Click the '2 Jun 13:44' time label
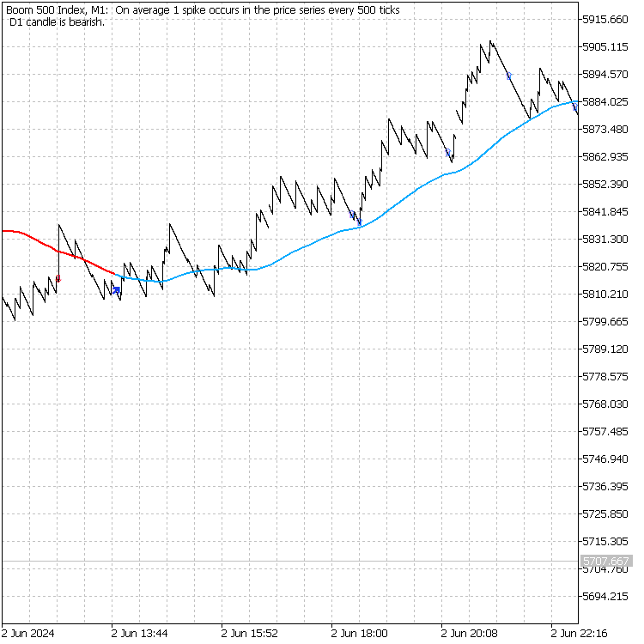This screenshot has height=644, width=644. tap(140, 634)
